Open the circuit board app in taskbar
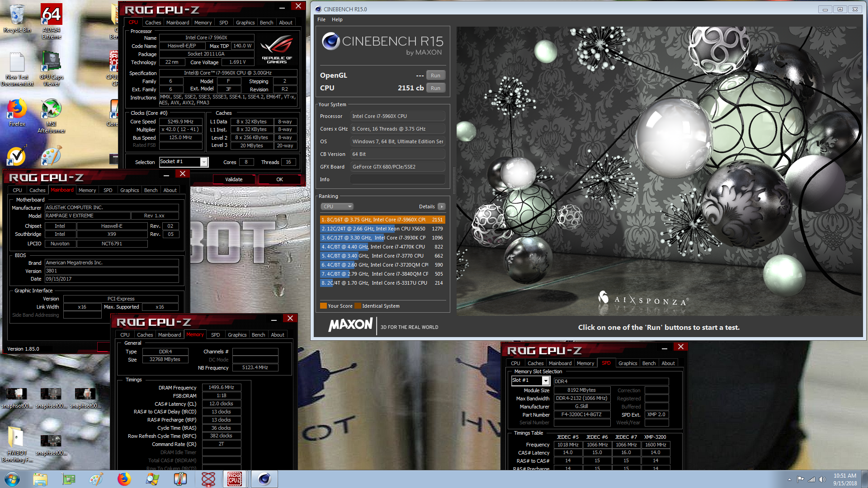 68,479
